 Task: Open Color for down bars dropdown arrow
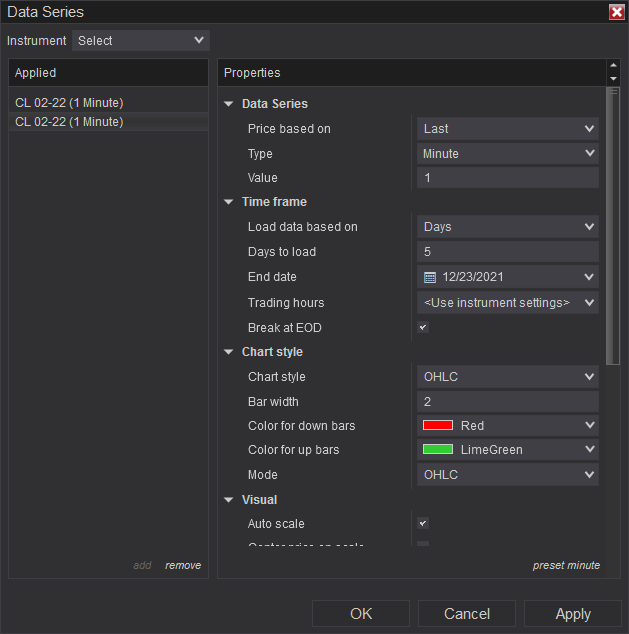589,425
